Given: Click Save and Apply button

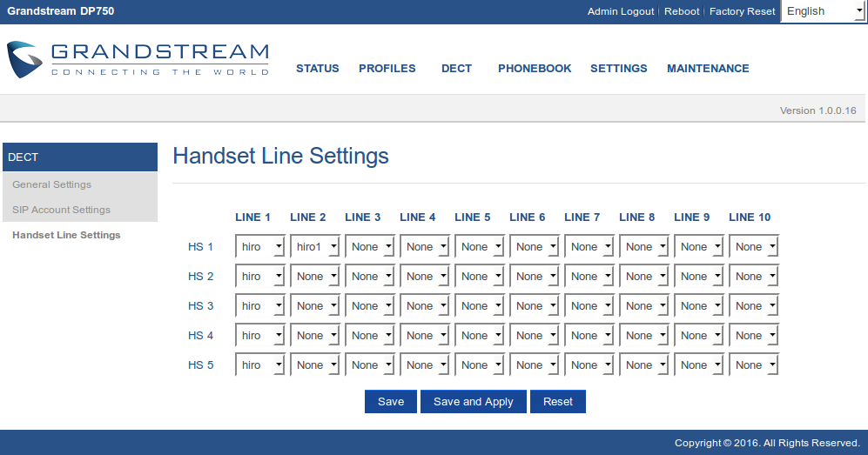Looking at the screenshot, I should pyautogui.click(x=473, y=401).
